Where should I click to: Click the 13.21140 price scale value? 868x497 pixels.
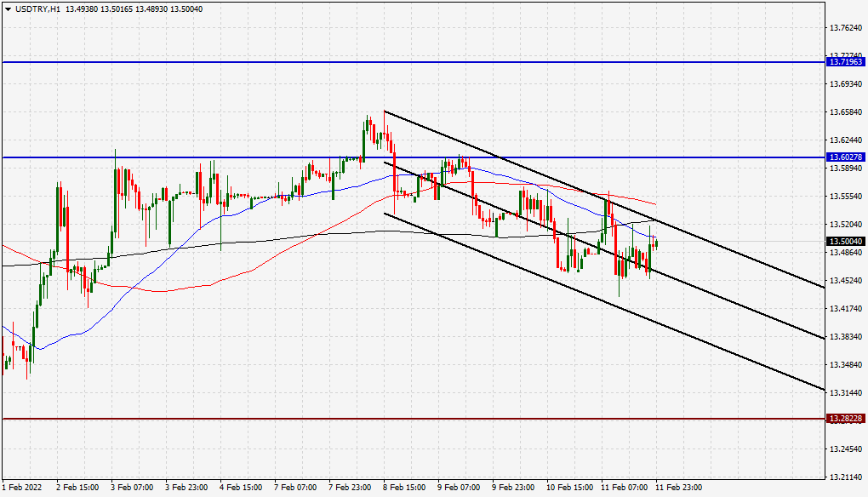pos(846,477)
